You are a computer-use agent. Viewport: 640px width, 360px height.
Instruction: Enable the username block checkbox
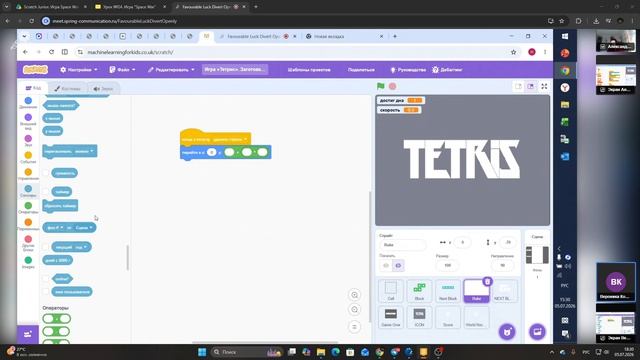click(x=46, y=292)
